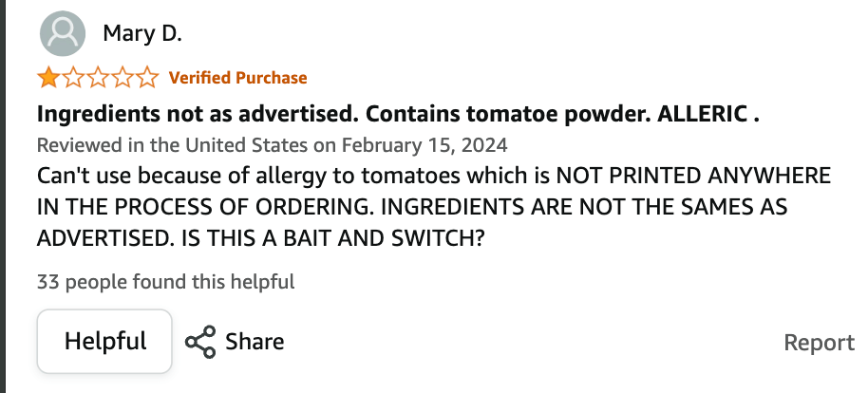The height and width of the screenshot is (393, 868).
Task: Click the fifth empty rating star
Action: 146,78
